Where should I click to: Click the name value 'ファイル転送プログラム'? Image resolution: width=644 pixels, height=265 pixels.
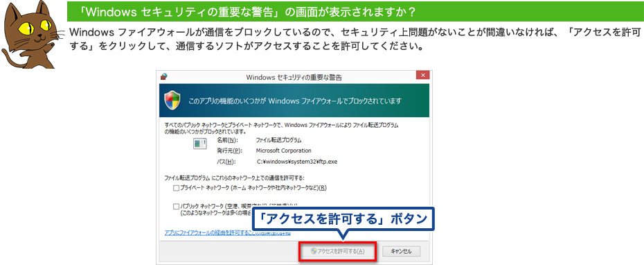tap(279, 140)
